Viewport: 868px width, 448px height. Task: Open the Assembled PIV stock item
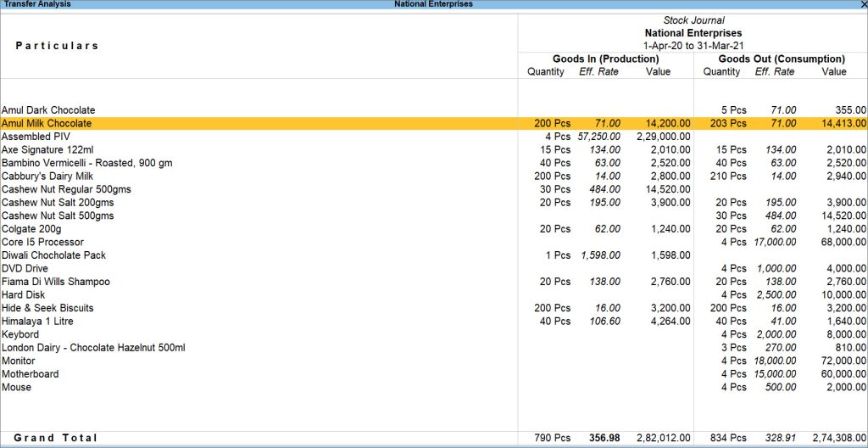pos(36,137)
